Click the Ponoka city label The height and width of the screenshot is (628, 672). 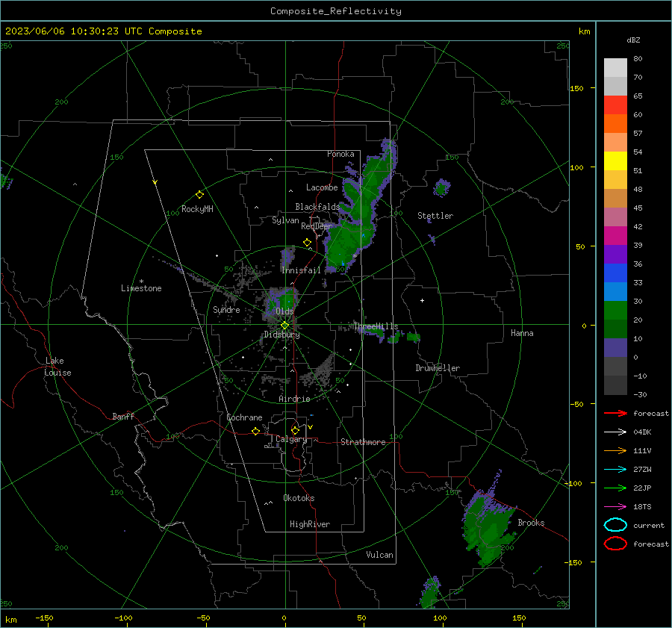(x=340, y=154)
